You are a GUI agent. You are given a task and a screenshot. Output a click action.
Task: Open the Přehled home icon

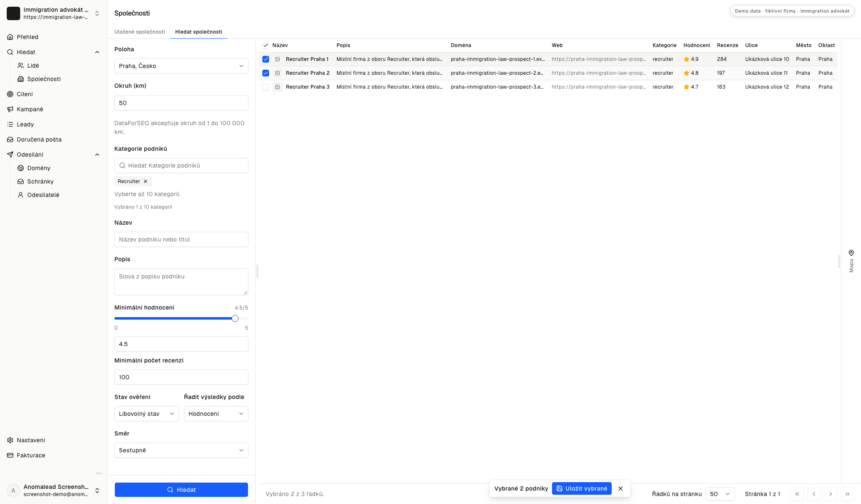click(10, 37)
